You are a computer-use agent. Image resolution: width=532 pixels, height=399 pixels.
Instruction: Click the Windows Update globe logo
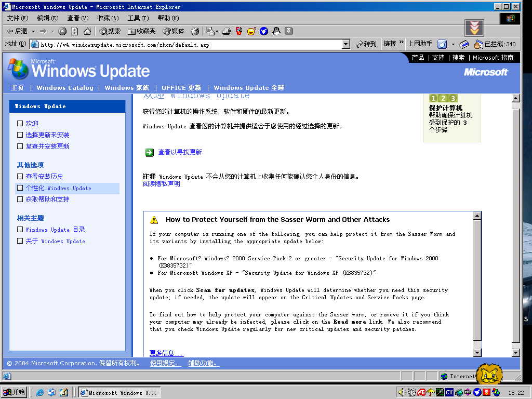18,69
